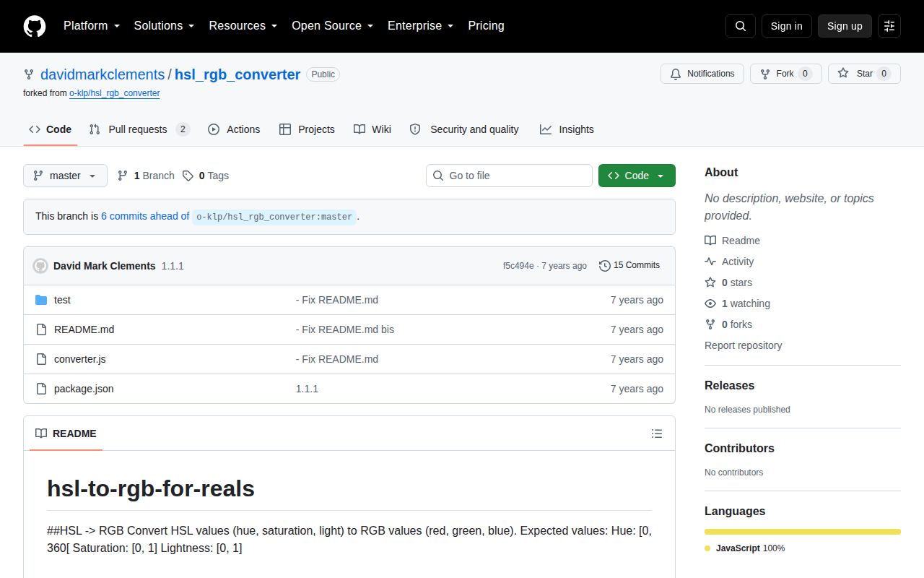Expand the Platform menu
The image size is (924, 578).
point(91,26)
